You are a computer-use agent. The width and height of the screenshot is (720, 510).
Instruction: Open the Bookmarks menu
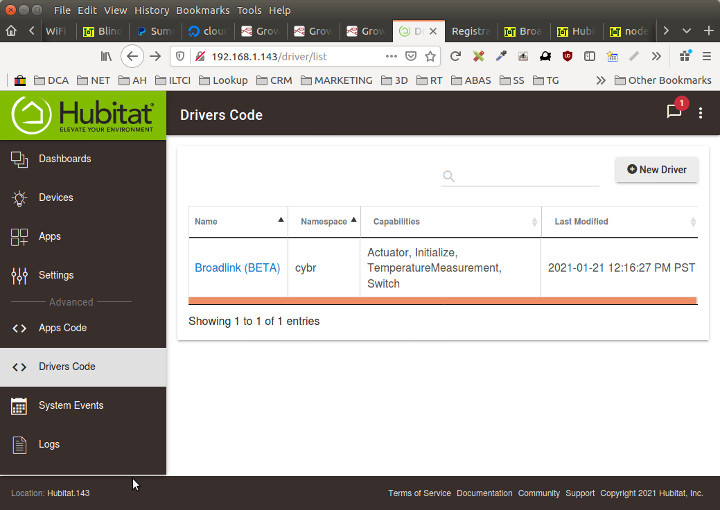click(x=202, y=10)
